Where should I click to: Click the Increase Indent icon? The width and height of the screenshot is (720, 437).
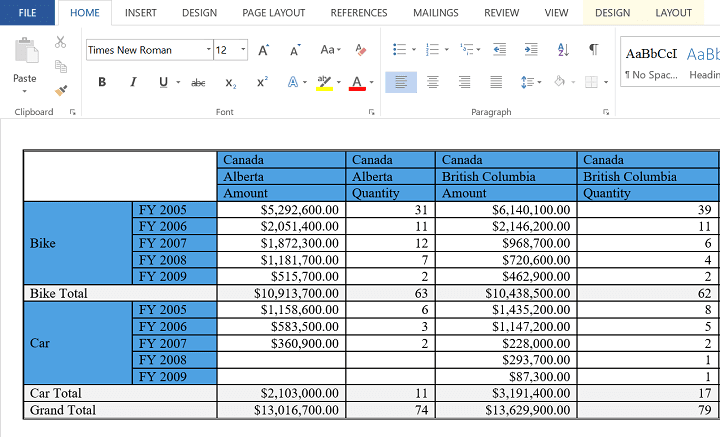tap(531, 49)
